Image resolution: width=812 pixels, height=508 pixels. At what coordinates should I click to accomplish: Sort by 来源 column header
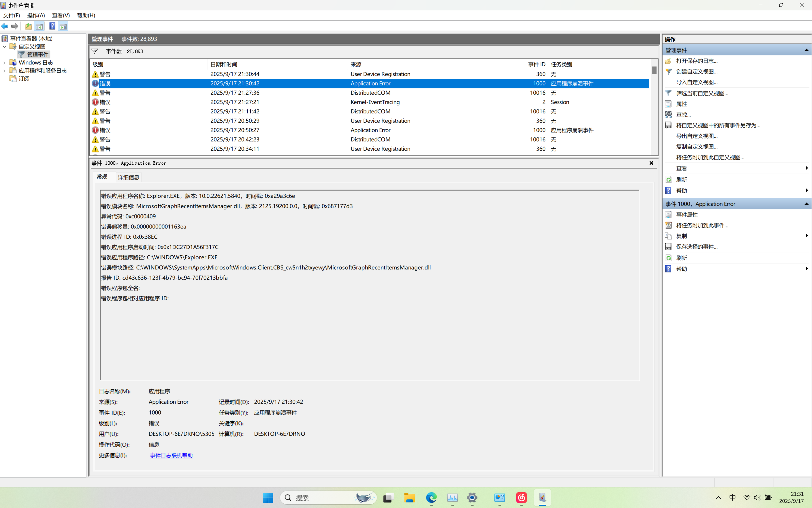[x=398, y=65]
